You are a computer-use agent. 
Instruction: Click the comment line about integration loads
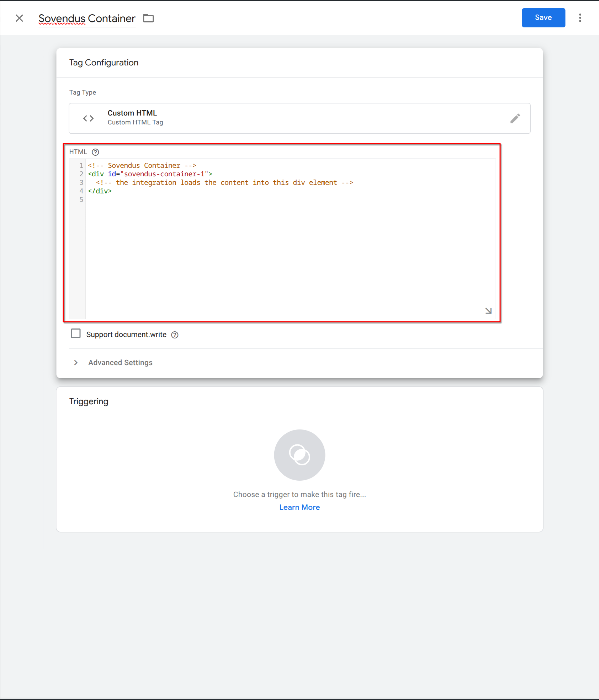click(x=224, y=182)
